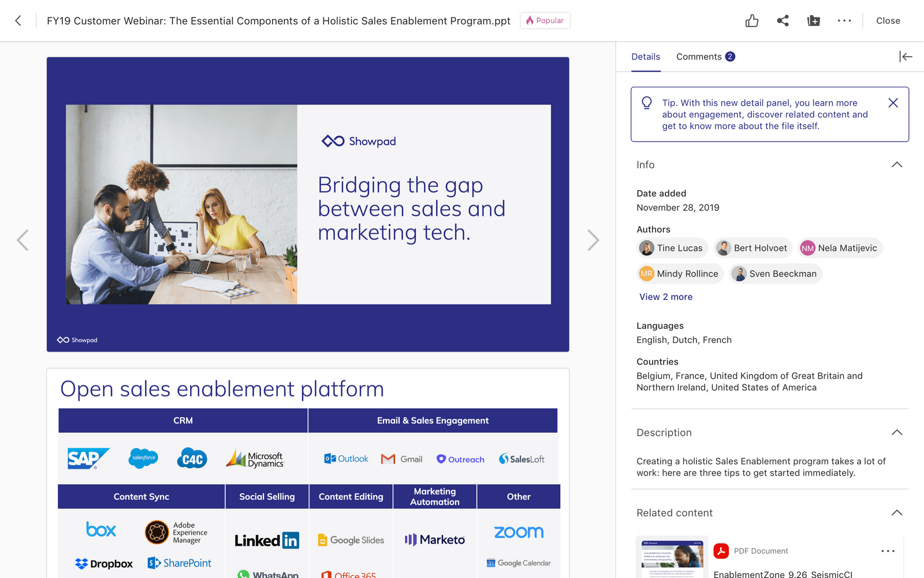Open related PDF document options menu
Screen dimensions: 924x578
pyautogui.click(x=888, y=551)
